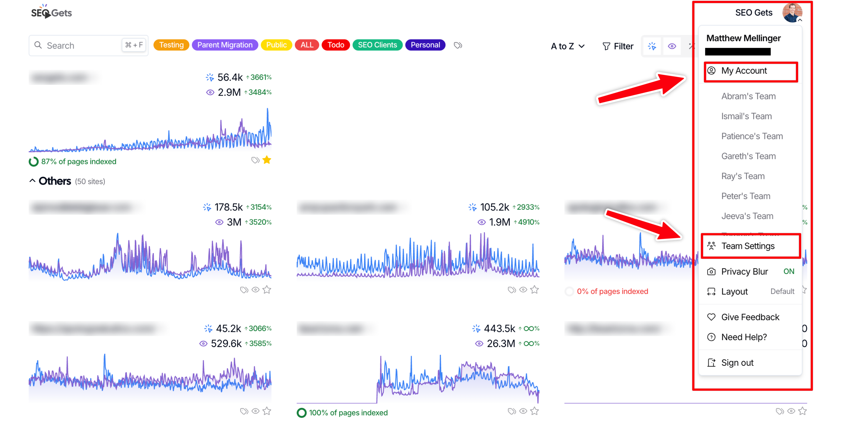Viewport: 868px width, 435px height.
Task: Select the orange Testing tag pill
Action: 171,45
